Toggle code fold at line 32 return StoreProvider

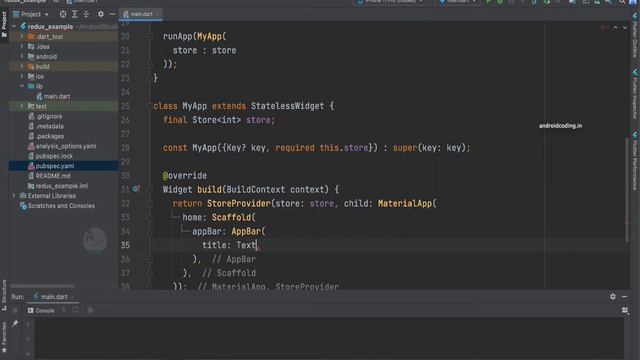click(150, 203)
